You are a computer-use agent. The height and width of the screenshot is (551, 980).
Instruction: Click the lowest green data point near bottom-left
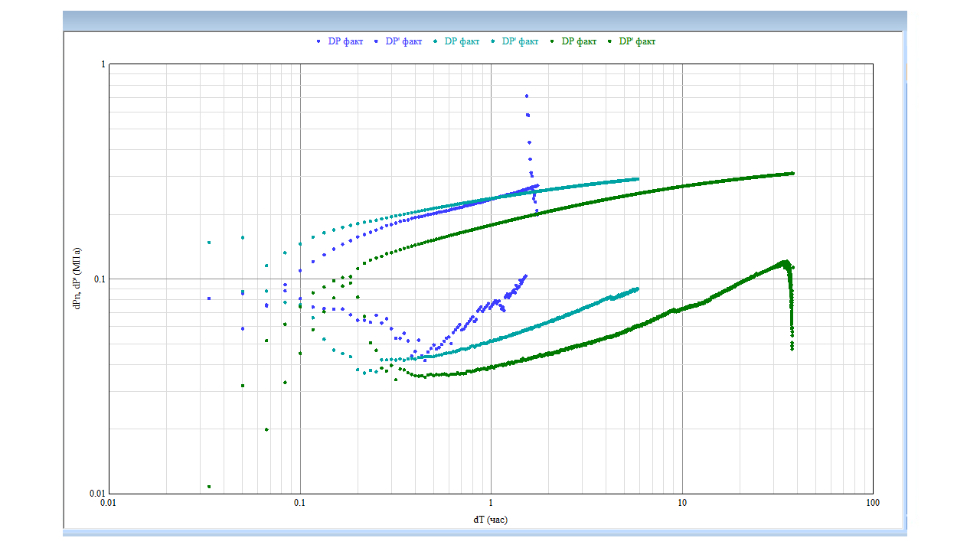coord(209,487)
